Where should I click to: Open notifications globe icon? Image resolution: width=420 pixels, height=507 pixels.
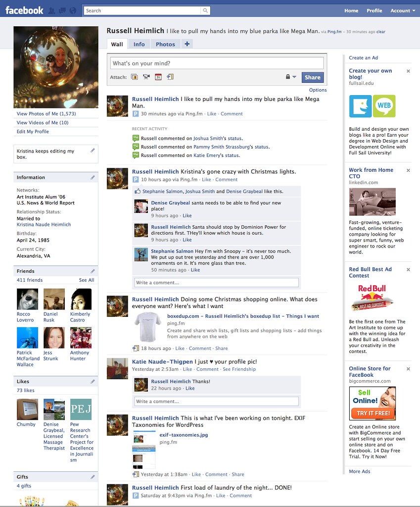73,11
